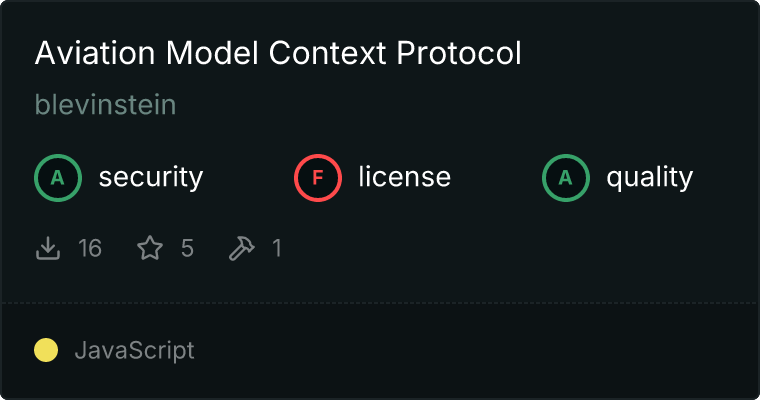Viewport: 760px width, 400px height.
Task: Click the downloads arrow icon
Action: pos(48,248)
